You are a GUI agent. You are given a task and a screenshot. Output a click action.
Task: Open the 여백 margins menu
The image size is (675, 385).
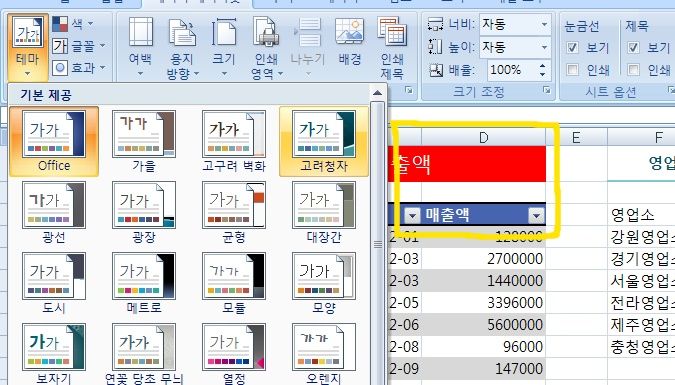click(140, 47)
